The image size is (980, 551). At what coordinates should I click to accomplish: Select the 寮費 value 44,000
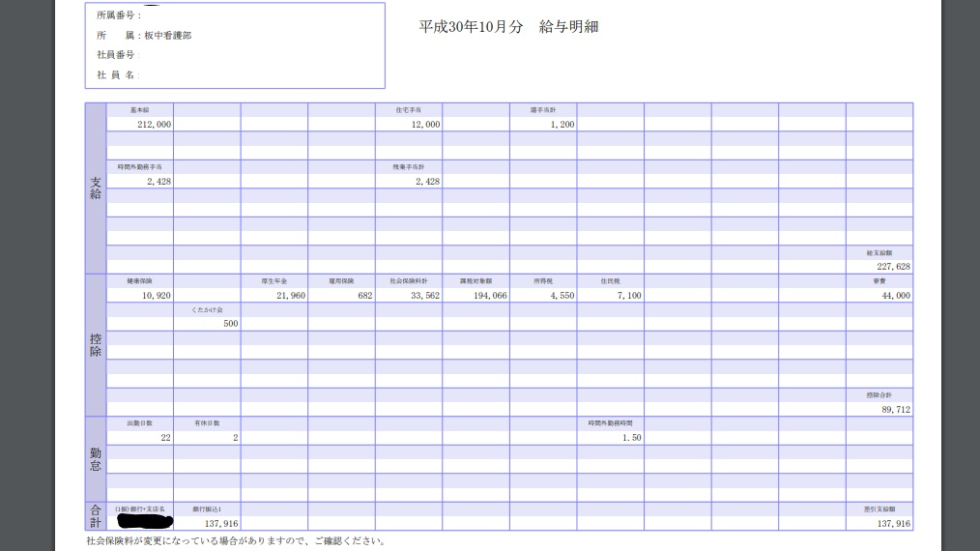tap(892, 296)
